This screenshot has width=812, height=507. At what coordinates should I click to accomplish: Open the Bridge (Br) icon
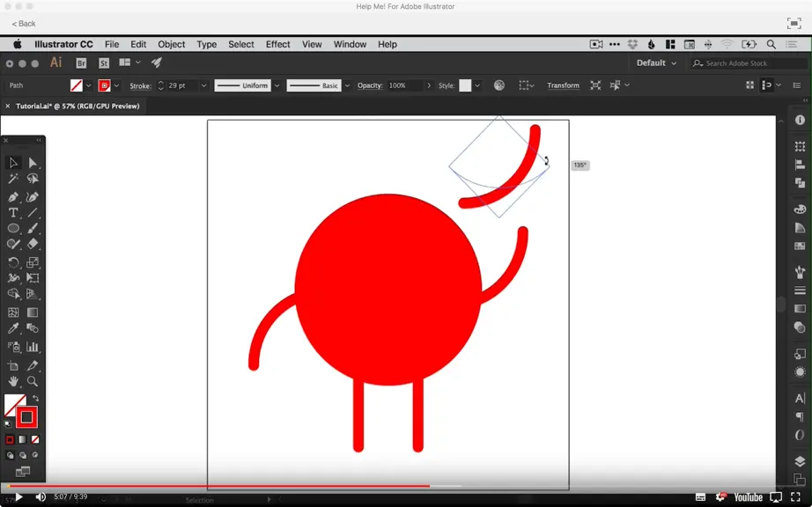point(81,63)
